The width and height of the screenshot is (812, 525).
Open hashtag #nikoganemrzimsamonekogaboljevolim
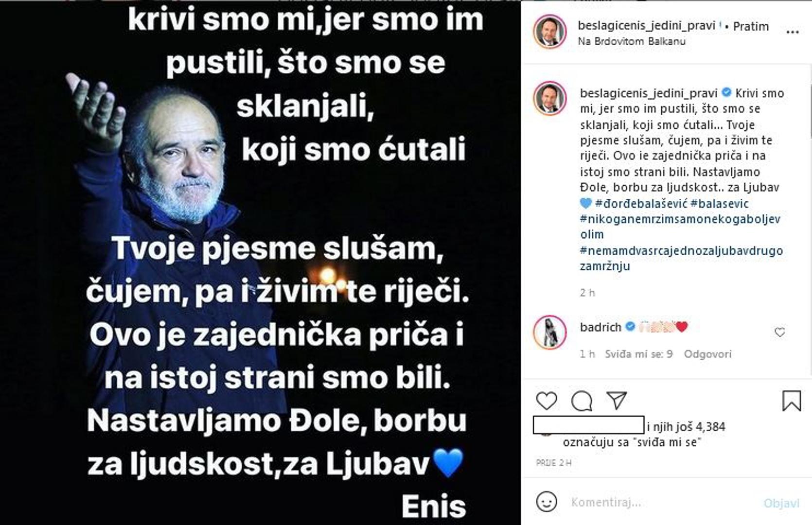pos(680,227)
